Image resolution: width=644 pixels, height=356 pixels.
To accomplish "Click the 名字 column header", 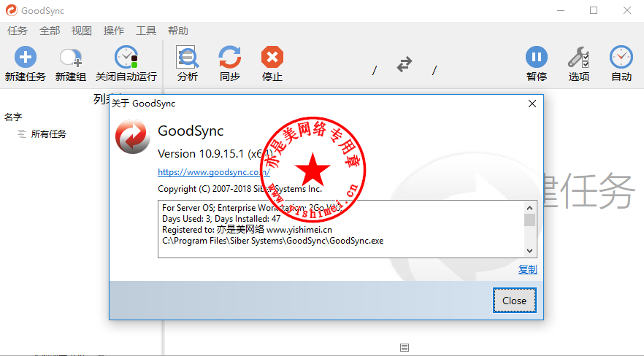I will click(13, 117).
